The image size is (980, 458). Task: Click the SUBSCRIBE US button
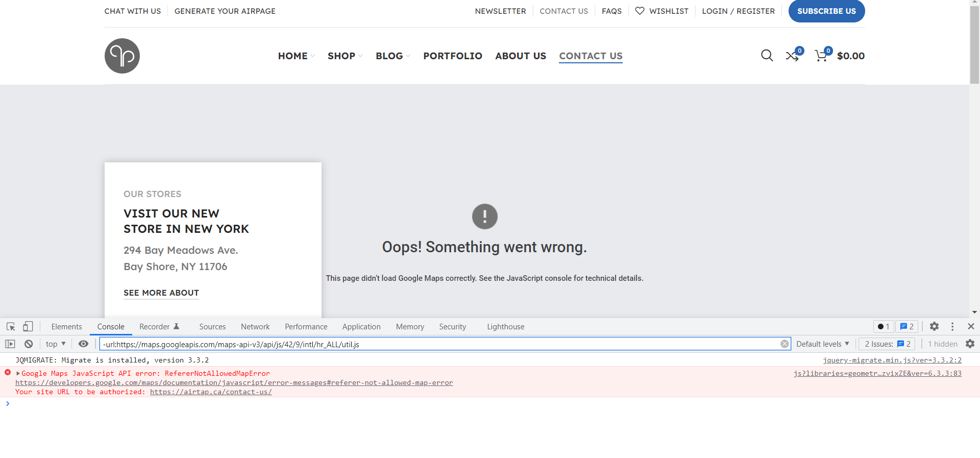click(826, 11)
